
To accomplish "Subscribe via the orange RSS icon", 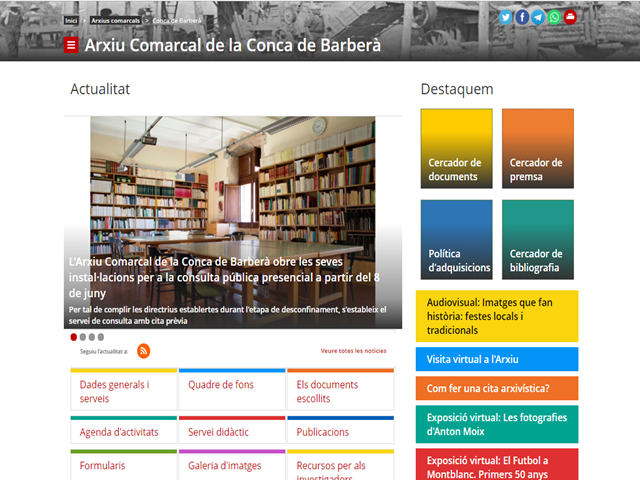I will click(x=144, y=351).
